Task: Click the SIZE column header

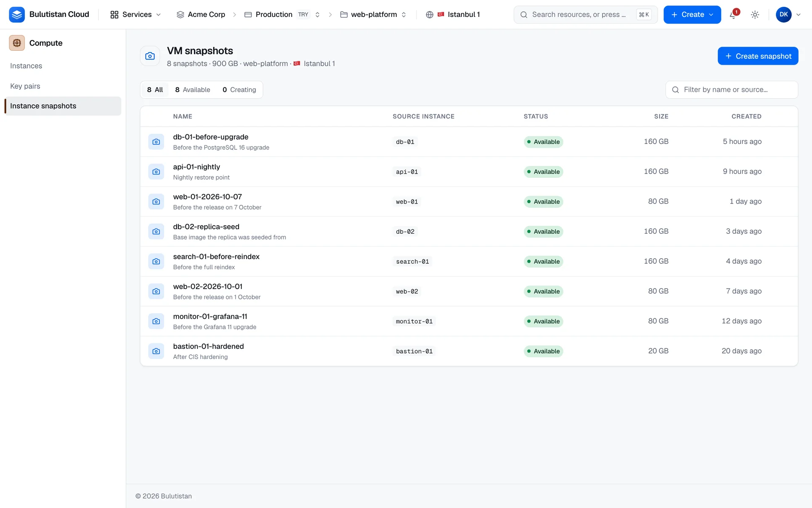Action: coord(661,116)
